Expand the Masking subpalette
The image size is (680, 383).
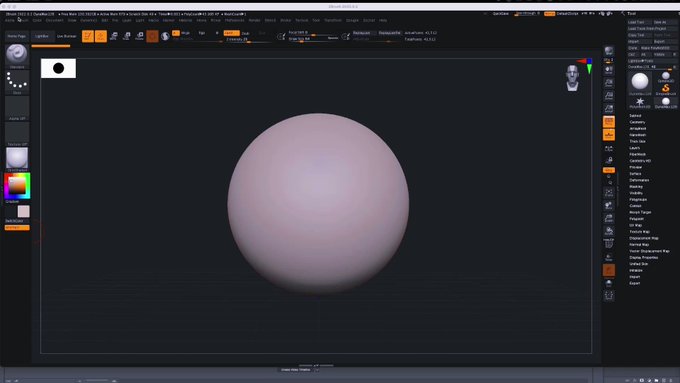[636, 187]
